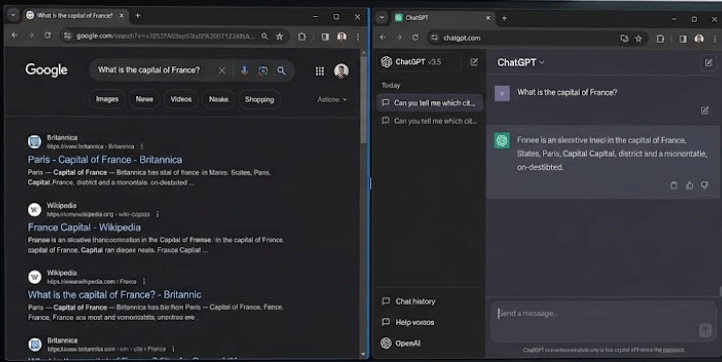Viewport: 722px width, 362px height.
Task: Reload the ChatGPT page
Action: coord(415,38)
